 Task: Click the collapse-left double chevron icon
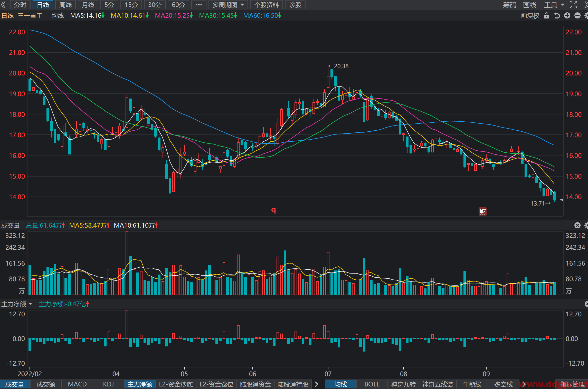pos(3,5)
